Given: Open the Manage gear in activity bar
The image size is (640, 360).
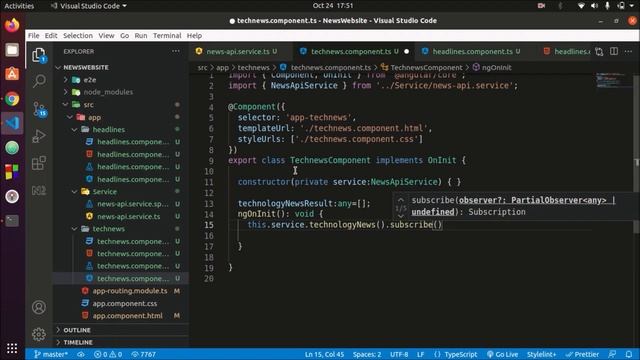Looking at the screenshot, I should (x=39, y=334).
